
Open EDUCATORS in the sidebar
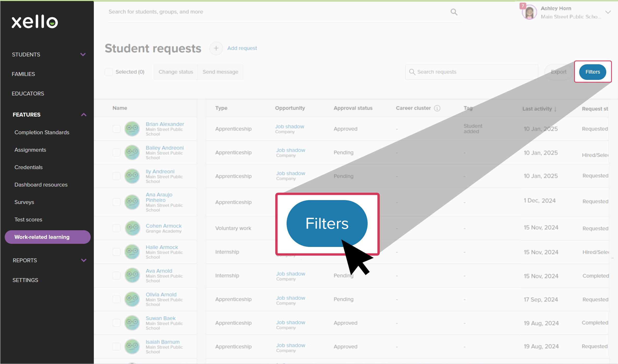[x=28, y=94]
